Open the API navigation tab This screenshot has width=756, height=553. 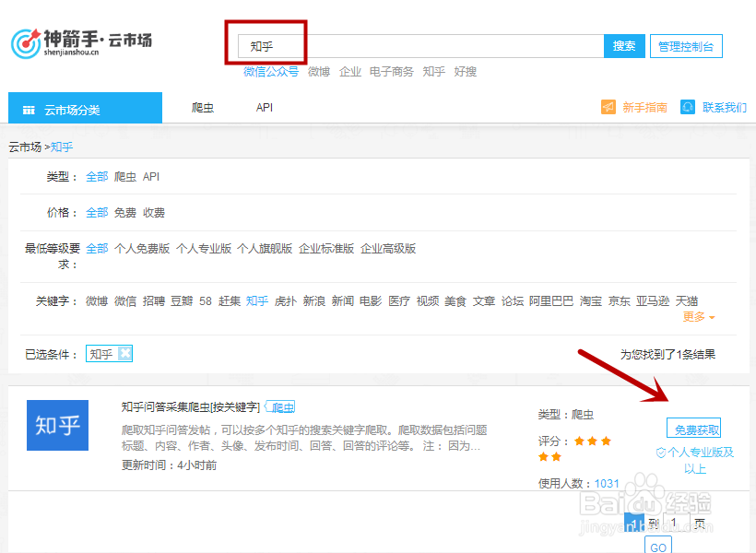pyautogui.click(x=264, y=107)
